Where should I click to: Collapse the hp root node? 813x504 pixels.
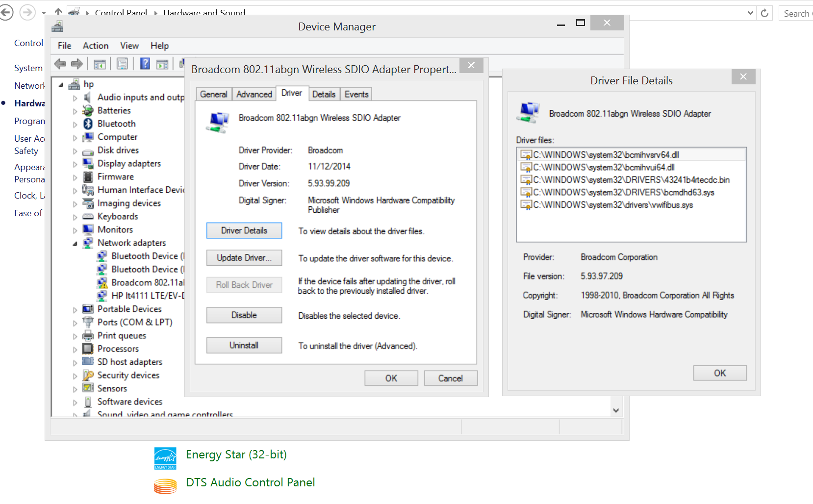click(x=61, y=85)
